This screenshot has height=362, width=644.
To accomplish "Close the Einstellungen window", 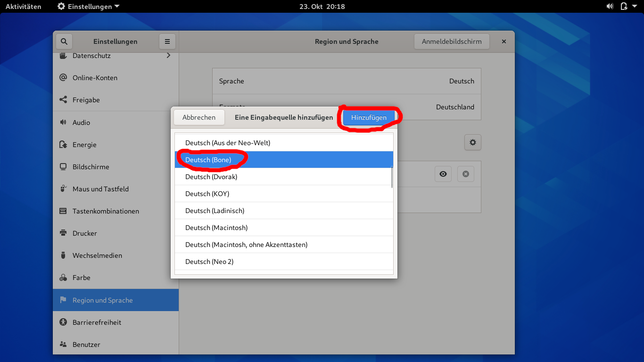I will (504, 41).
